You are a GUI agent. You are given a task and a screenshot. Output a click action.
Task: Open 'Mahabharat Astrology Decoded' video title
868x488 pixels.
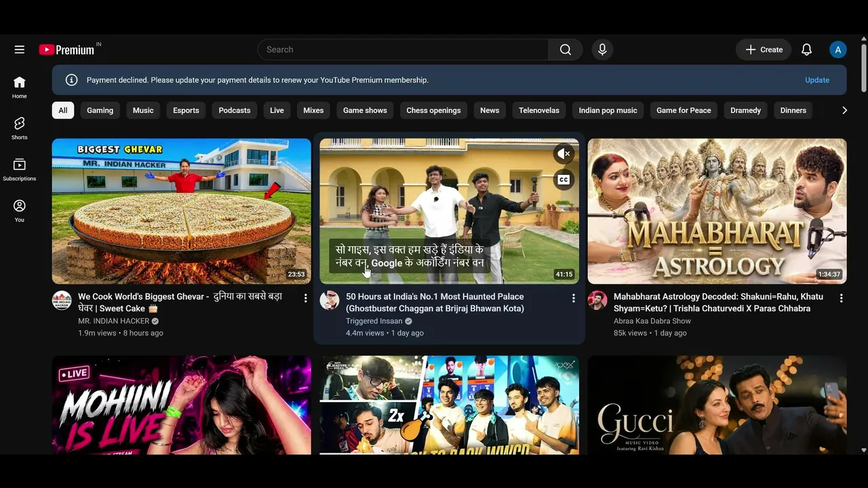click(x=718, y=302)
